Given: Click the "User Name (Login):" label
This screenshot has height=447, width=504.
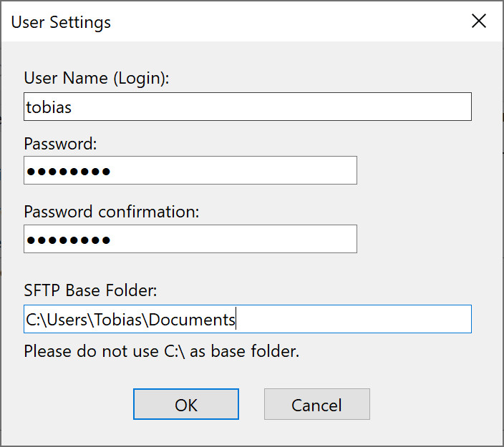Looking at the screenshot, I should 97,78.
